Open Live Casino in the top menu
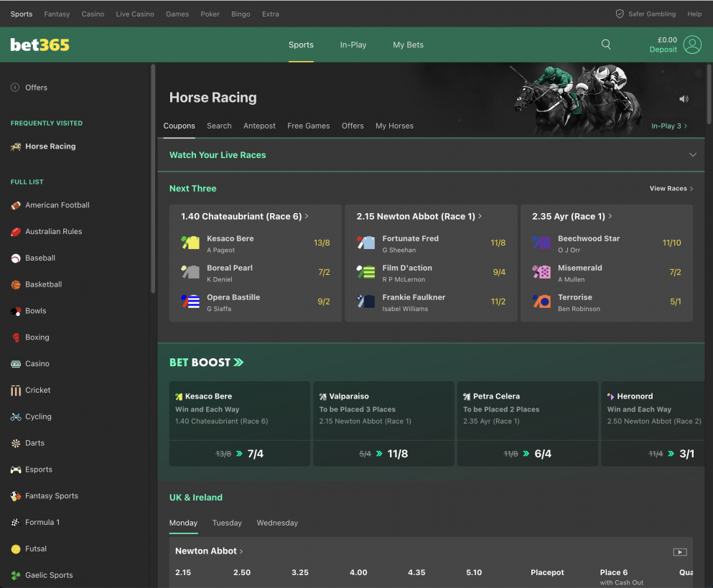Viewport: 713px width, 588px height. point(134,14)
